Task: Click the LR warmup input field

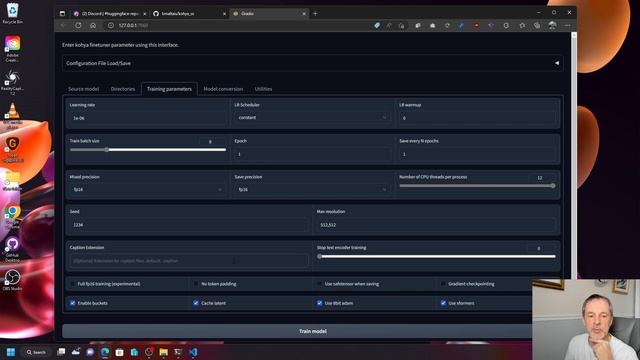Action: 477,118
